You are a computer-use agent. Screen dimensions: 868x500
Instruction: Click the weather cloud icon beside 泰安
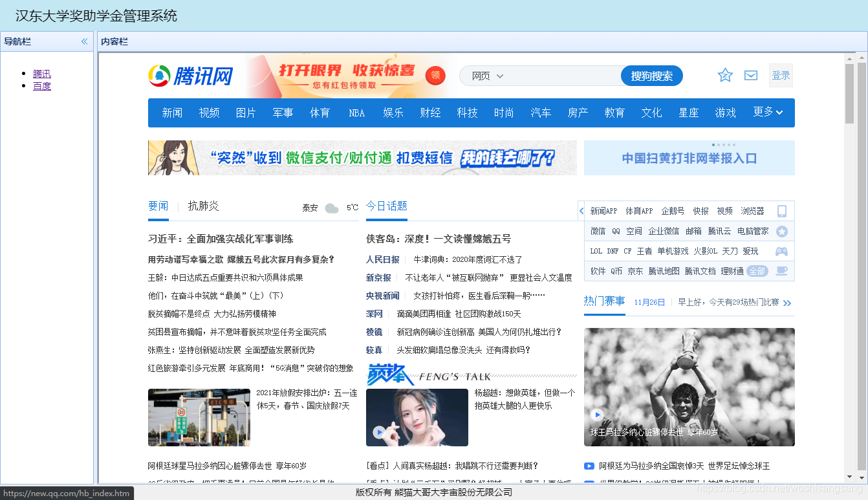point(332,208)
